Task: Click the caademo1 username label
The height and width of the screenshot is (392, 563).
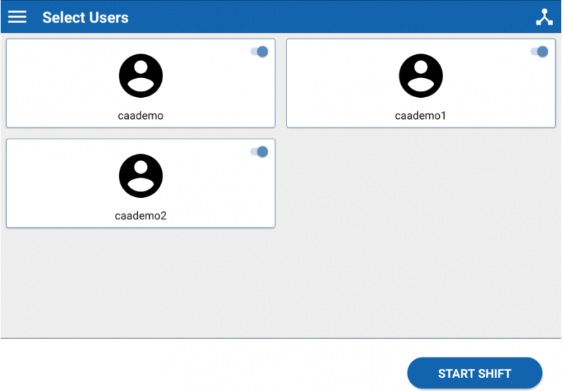Action: [421, 115]
